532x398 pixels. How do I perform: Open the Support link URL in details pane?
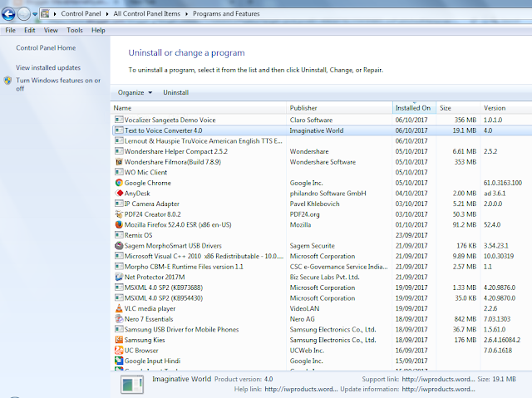pos(438,379)
